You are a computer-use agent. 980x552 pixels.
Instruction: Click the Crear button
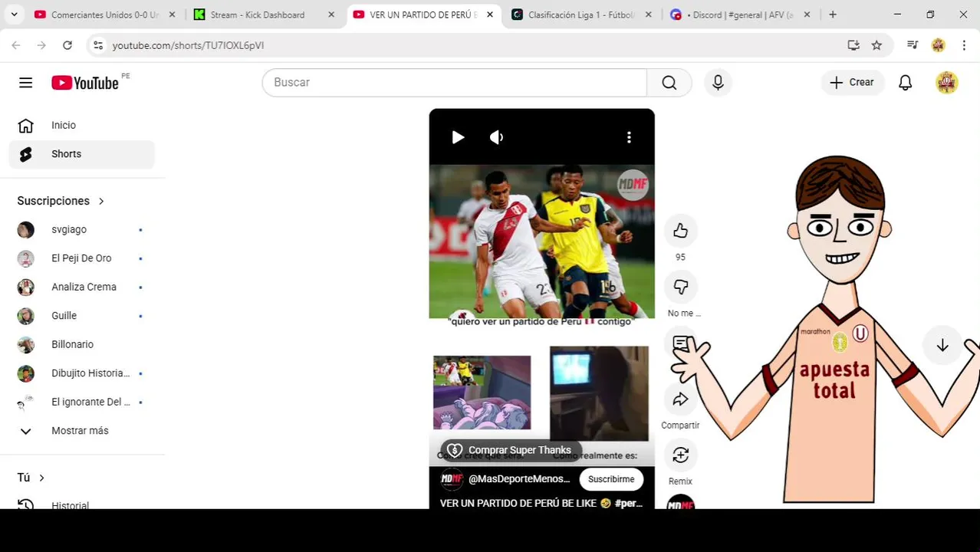point(852,82)
